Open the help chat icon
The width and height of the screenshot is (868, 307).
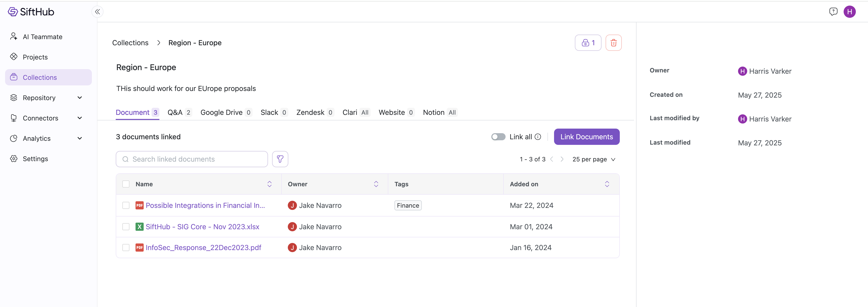click(x=833, y=12)
